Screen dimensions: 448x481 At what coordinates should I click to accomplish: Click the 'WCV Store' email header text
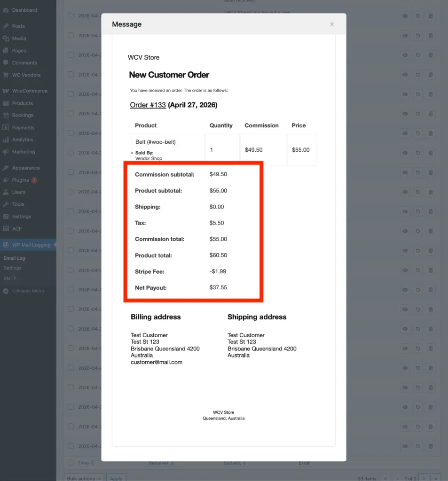tap(143, 57)
